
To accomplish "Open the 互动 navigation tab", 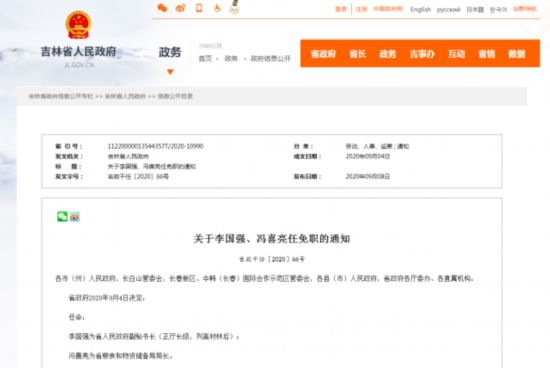I will (456, 54).
